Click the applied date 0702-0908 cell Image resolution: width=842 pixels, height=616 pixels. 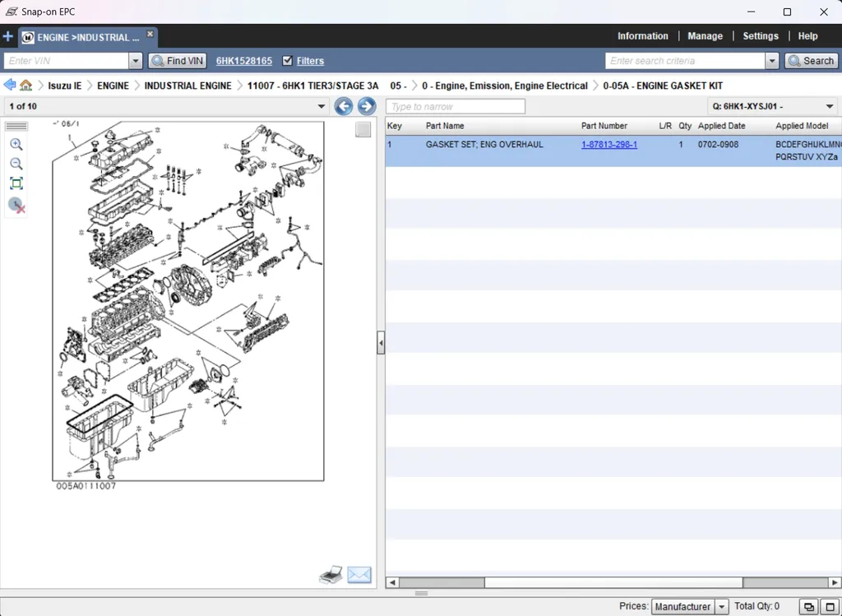coord(718,145)
